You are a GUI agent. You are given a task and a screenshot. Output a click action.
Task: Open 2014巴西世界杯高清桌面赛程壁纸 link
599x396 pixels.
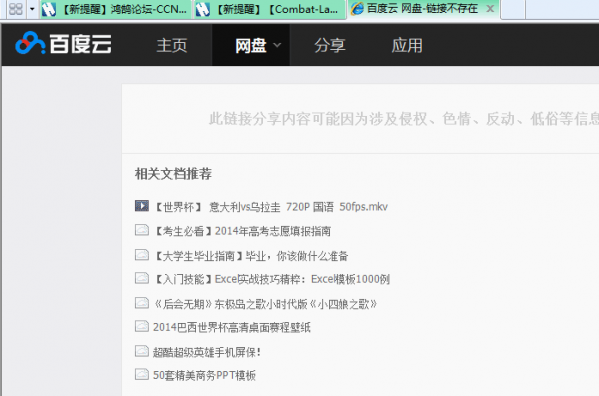tap(232, 327)
